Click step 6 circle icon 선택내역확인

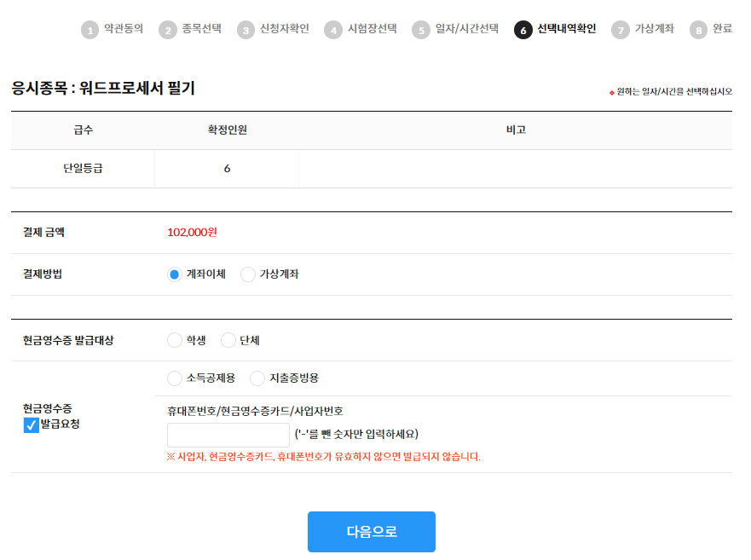[x=523, y=30]
